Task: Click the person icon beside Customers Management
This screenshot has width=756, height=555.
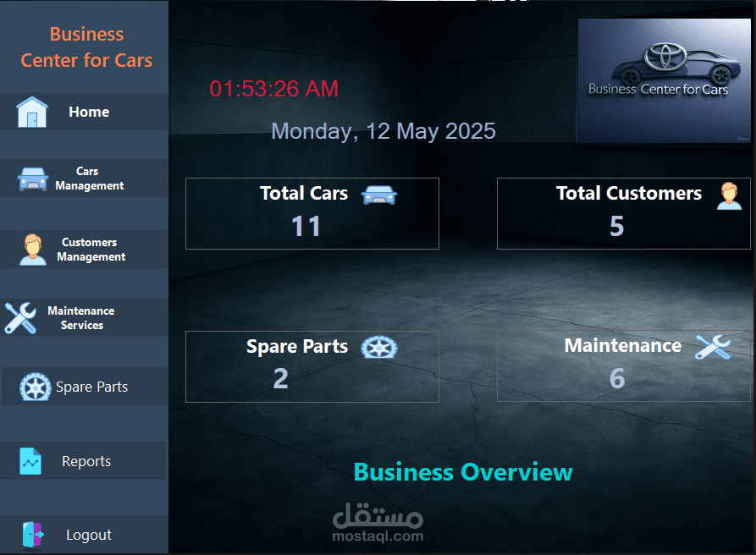Action: point(33,250)
